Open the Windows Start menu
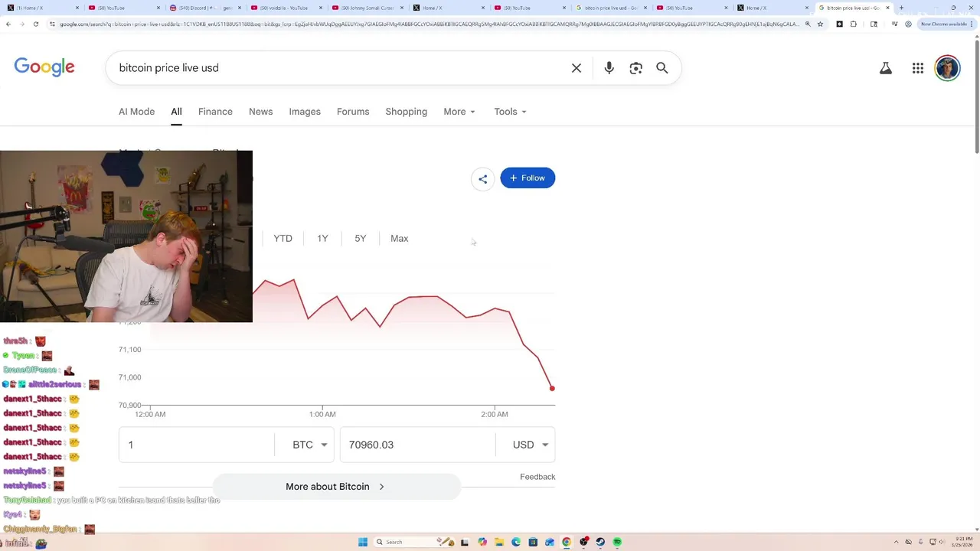The width and height of the screenshot is (980, 551). (363, 542)
